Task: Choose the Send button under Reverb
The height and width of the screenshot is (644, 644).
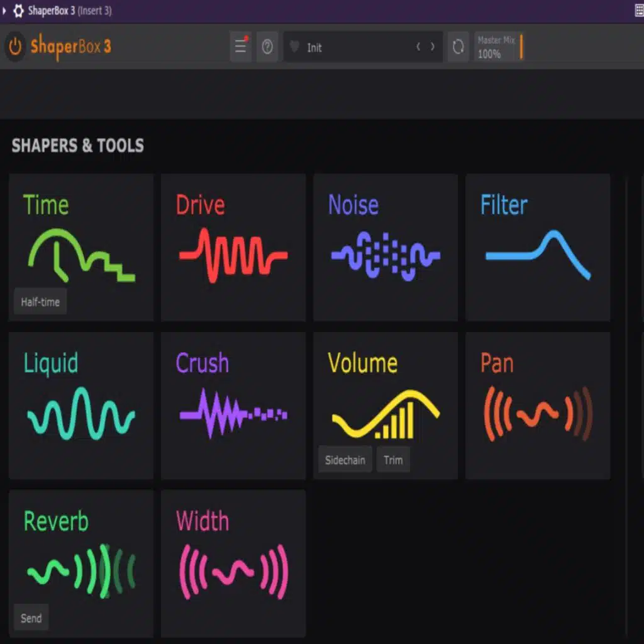Action: click(31, 618)
